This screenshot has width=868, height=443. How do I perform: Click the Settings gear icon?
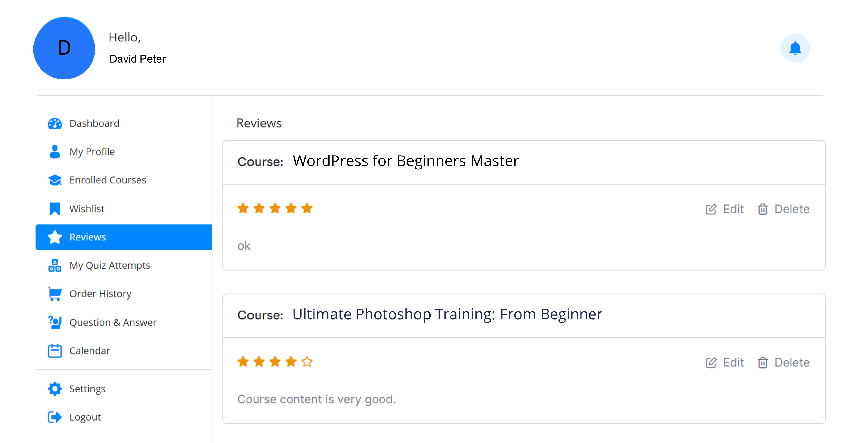pyautogui.click(x=55, y=389)
